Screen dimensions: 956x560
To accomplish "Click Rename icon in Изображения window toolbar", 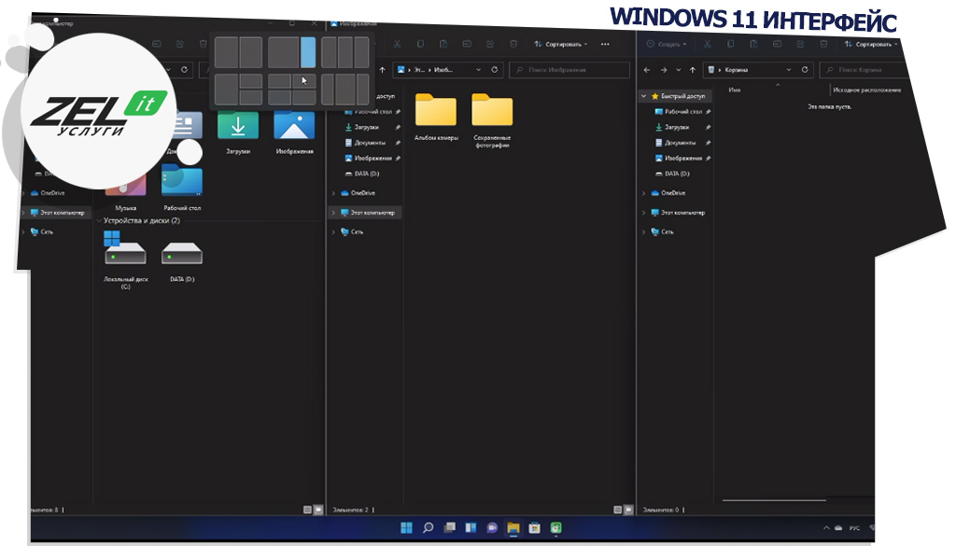I will [467, 44].
